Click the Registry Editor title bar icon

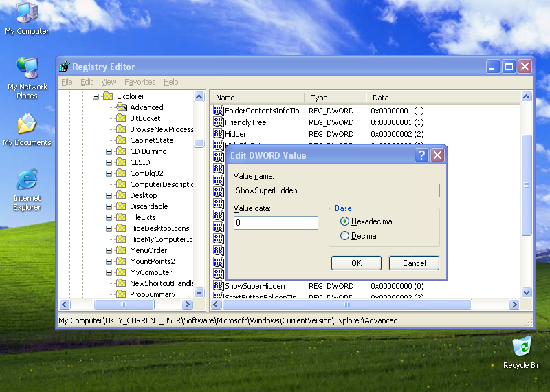tap(65, 66)
